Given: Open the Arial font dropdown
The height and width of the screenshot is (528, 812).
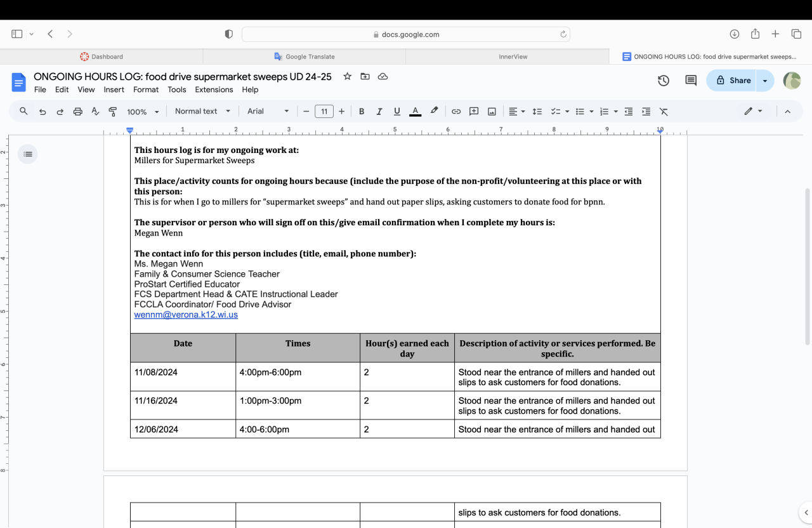Looking at the screenshot, I should coord(268,112).
